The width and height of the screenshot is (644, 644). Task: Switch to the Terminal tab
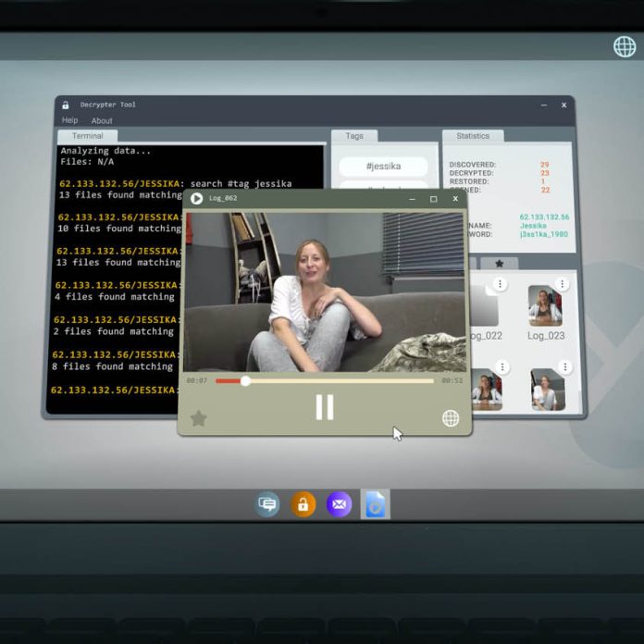coord(88,136)
